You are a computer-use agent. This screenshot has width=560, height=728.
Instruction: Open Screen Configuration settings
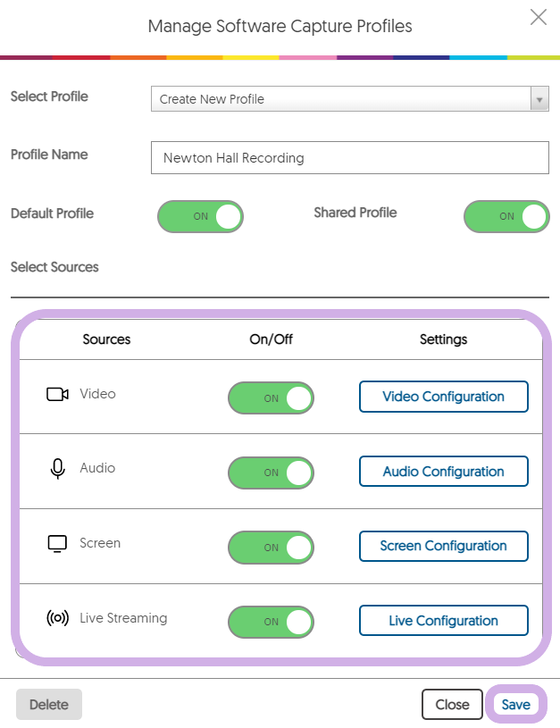tap(444, 546)
